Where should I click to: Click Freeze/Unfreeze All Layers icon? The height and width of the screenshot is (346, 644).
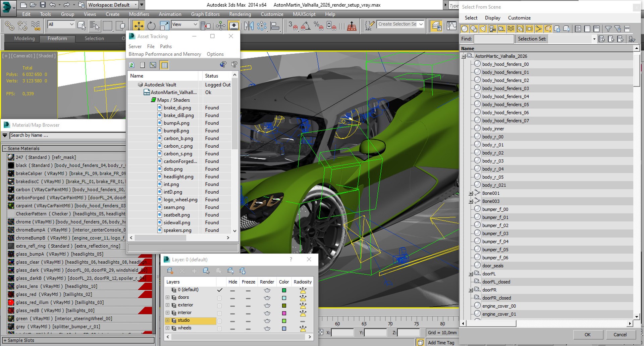[243, 271]
